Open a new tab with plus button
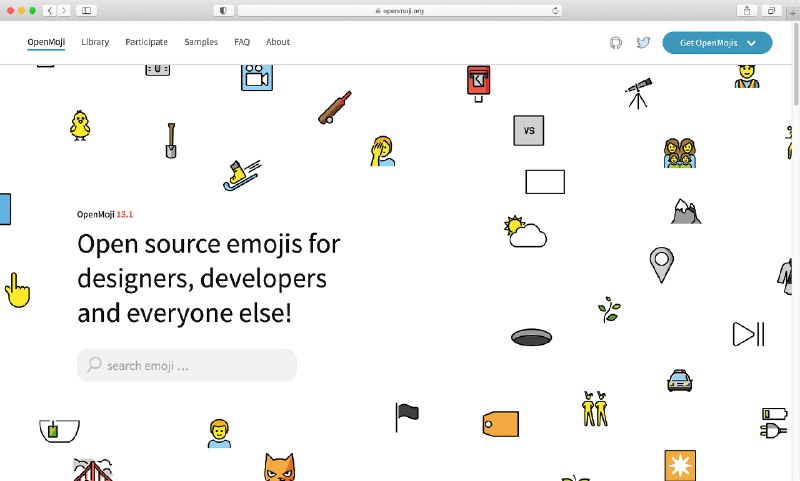The width and height of the screenshot is (800, 481). coord(793,14)
